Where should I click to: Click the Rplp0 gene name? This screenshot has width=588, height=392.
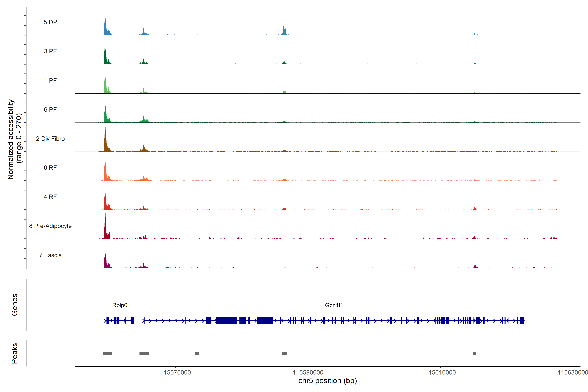(120, 305)
